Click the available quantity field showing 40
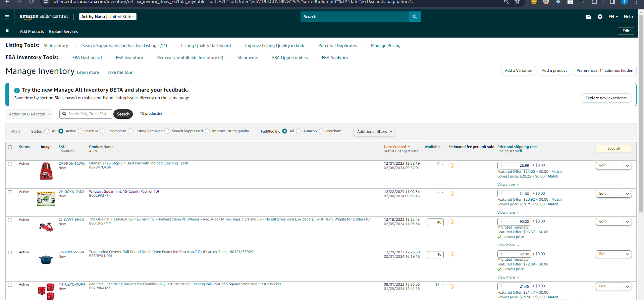The width and height of the screenshot is (644, 300). [435, 222]
